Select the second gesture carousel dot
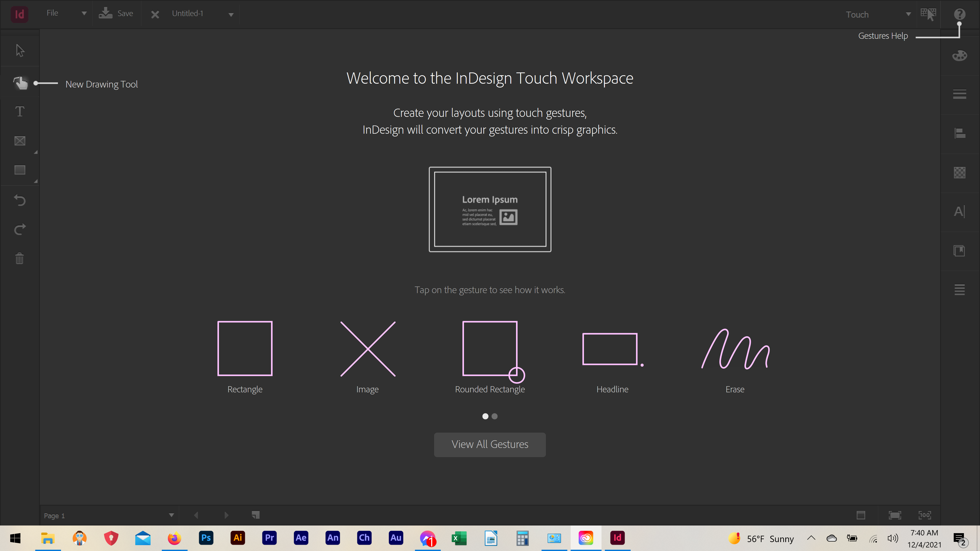980x551 pixels. [494, 416]
